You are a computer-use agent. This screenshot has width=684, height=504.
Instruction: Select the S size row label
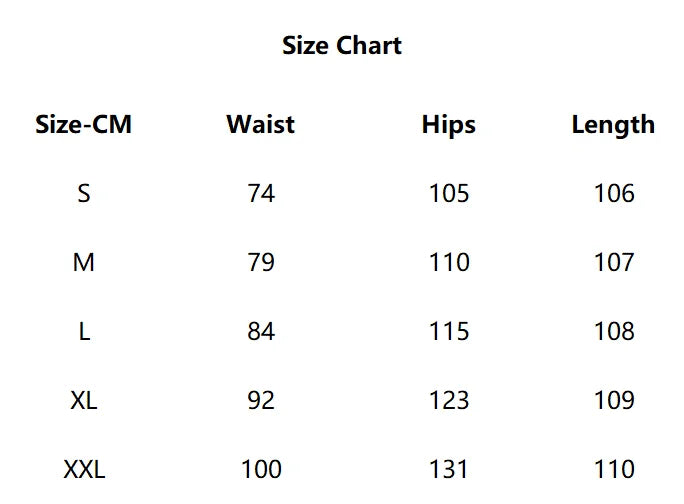84,194
